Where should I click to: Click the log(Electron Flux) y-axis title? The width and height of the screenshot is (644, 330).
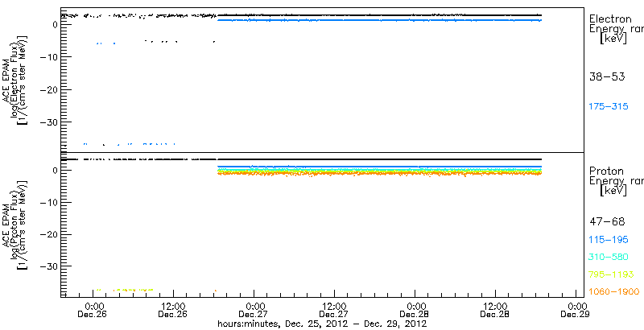point(13,79)
